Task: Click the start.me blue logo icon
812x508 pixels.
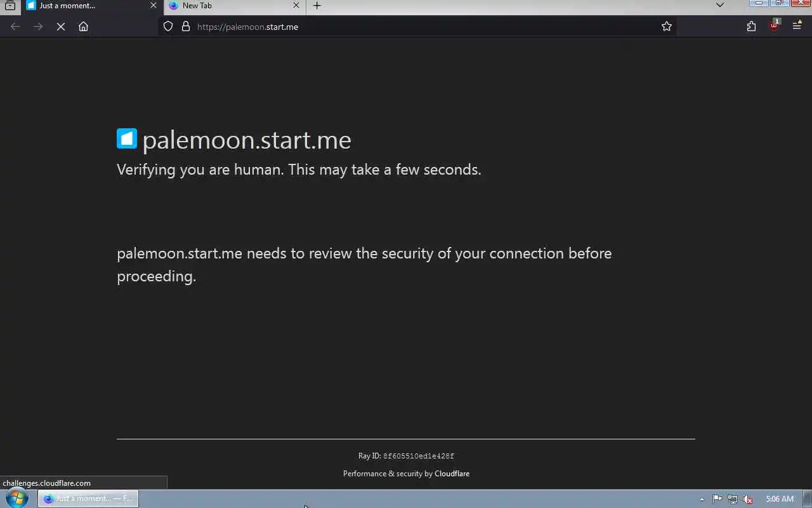Action: (127, 138)
